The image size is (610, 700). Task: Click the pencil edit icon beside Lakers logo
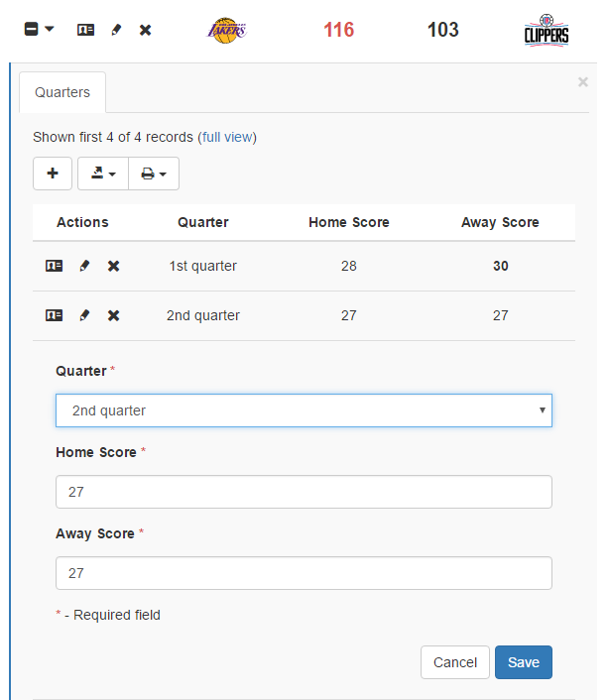(116, 30)
